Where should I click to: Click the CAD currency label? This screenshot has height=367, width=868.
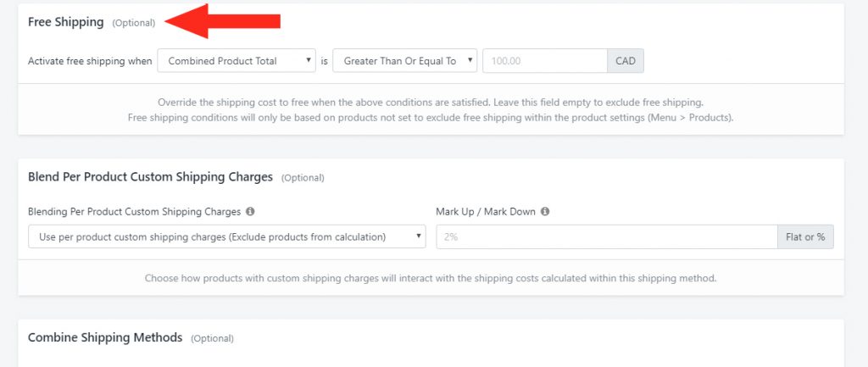(x=626, y=61)
